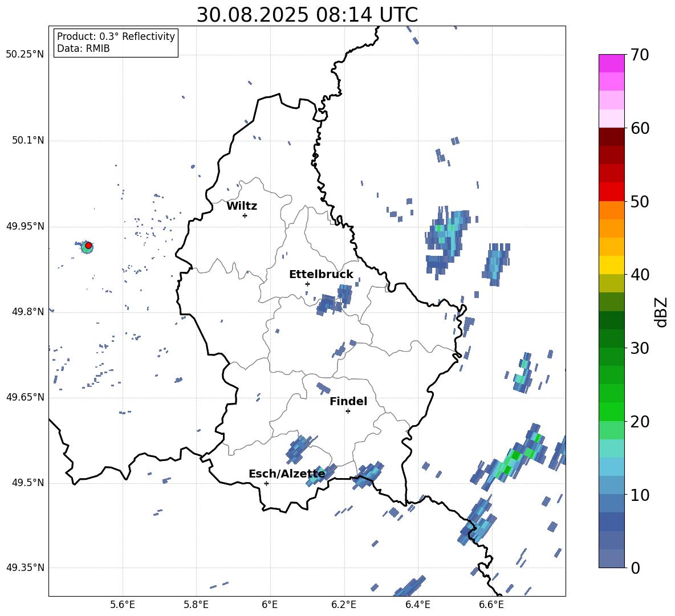
Task: Click the 49.5°N latitude label
Action: pos(27,483)
